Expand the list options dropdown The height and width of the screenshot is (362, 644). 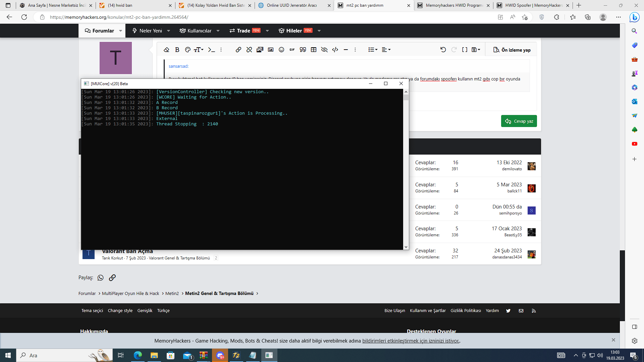pyautogui.click(x=373, y=50)
